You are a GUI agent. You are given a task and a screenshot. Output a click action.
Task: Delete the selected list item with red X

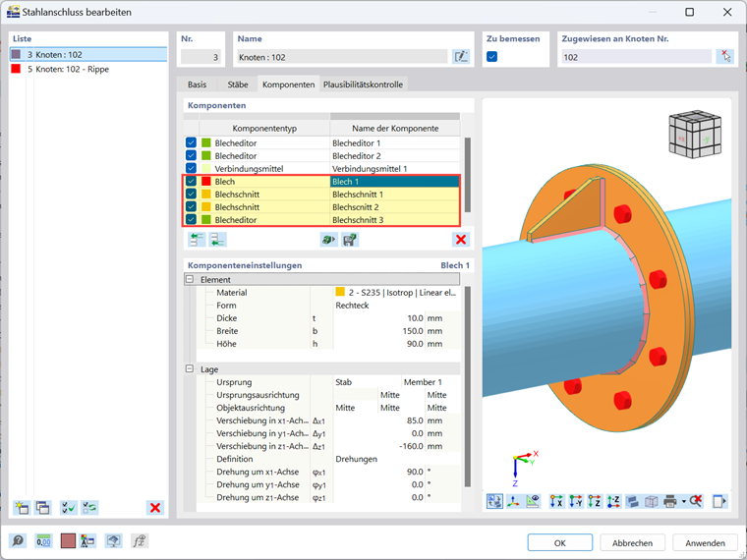155,508
